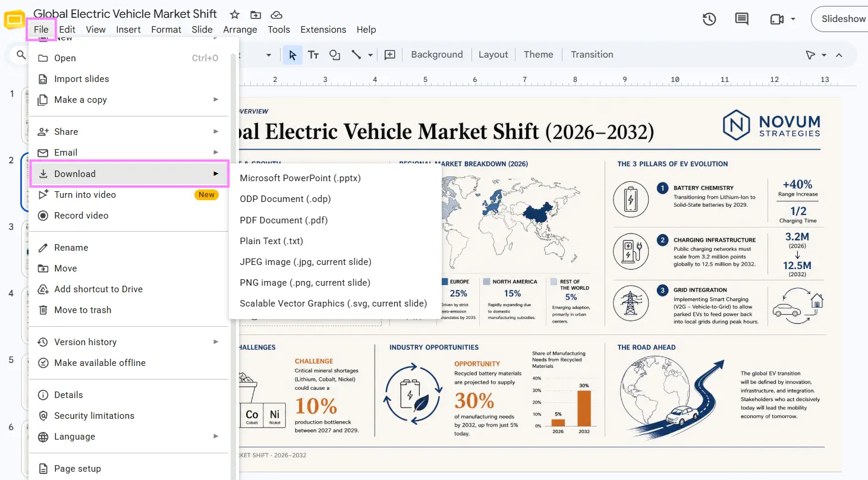Click the presentation title text

point(125,14)
